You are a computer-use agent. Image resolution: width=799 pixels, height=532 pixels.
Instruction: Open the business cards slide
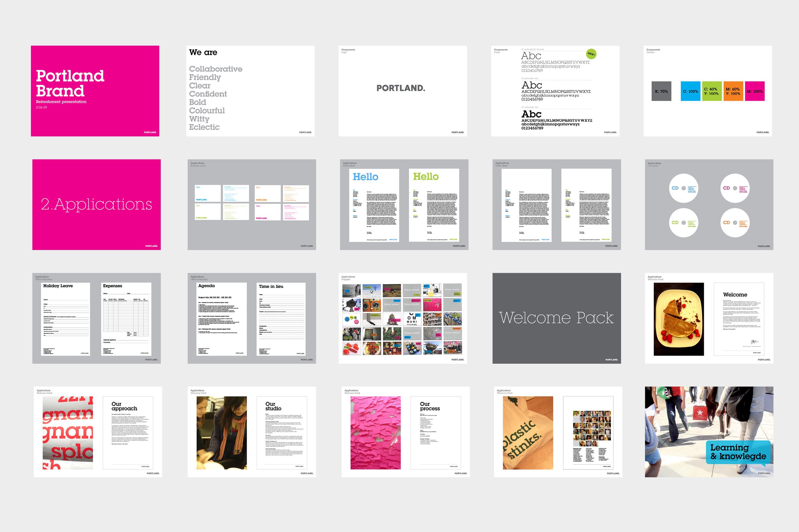click(x=252, y=205)
